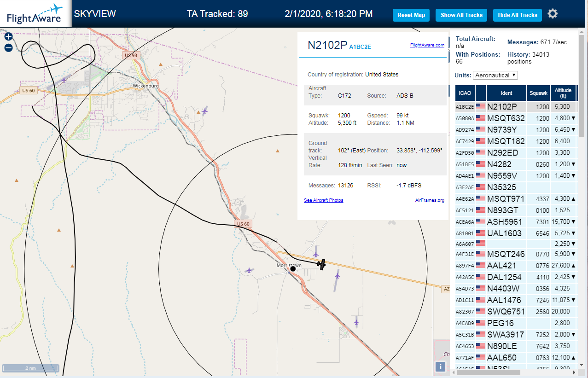Image resolution: width=588 pixels, height=378 pixels.
Task: Select AAL1476 in aircraft list
Action: pyautogui.click(x=504, y=300)
